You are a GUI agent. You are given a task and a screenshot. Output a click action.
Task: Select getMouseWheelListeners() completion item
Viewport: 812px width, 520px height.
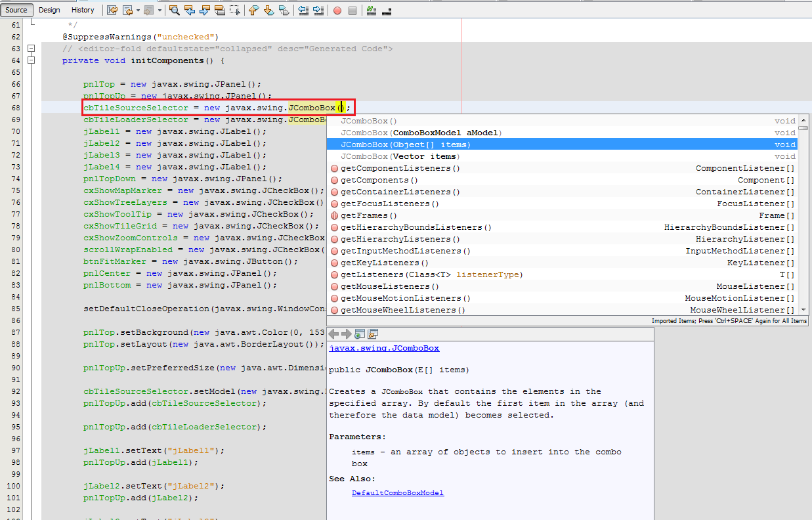pos(563,310)
